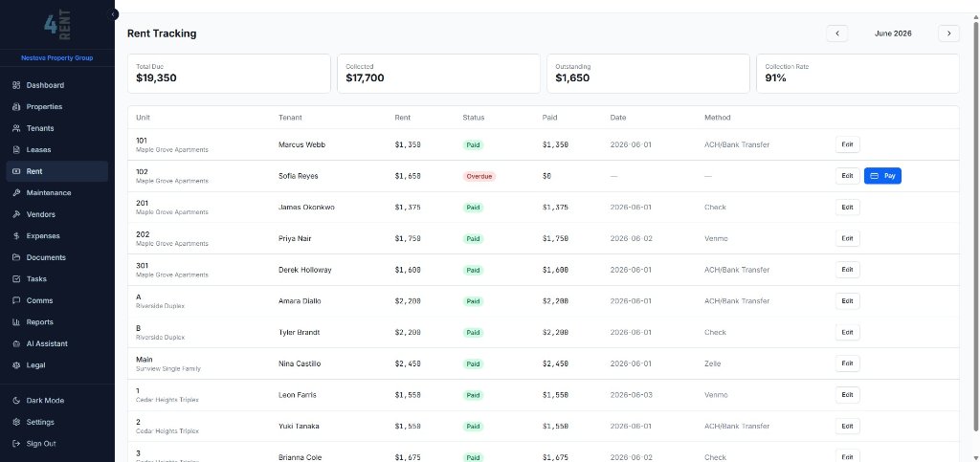Click Zelle method in Nina Castillo row
980x462 pixels.
(x=712, y=363)
